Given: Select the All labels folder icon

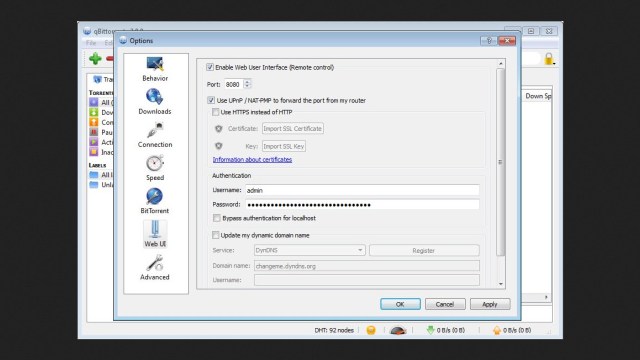Looking at the screenshot, I should click(94, 175).
